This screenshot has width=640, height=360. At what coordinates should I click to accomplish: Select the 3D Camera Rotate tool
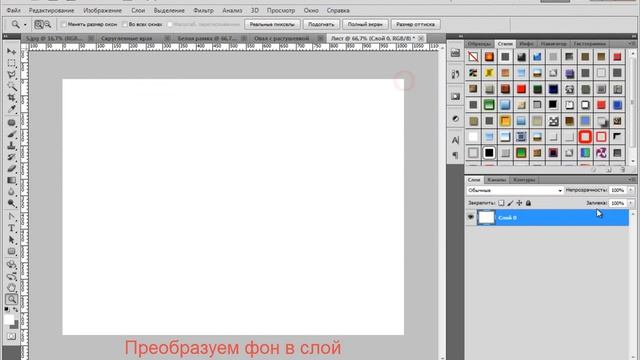[x=11, y=276]
